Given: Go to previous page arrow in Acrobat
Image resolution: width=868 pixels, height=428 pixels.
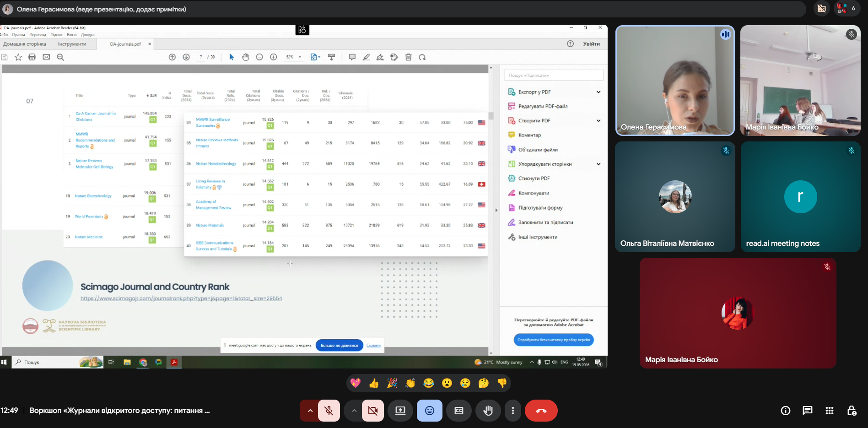Looking at the screenshot, I should tap(172, 57).
